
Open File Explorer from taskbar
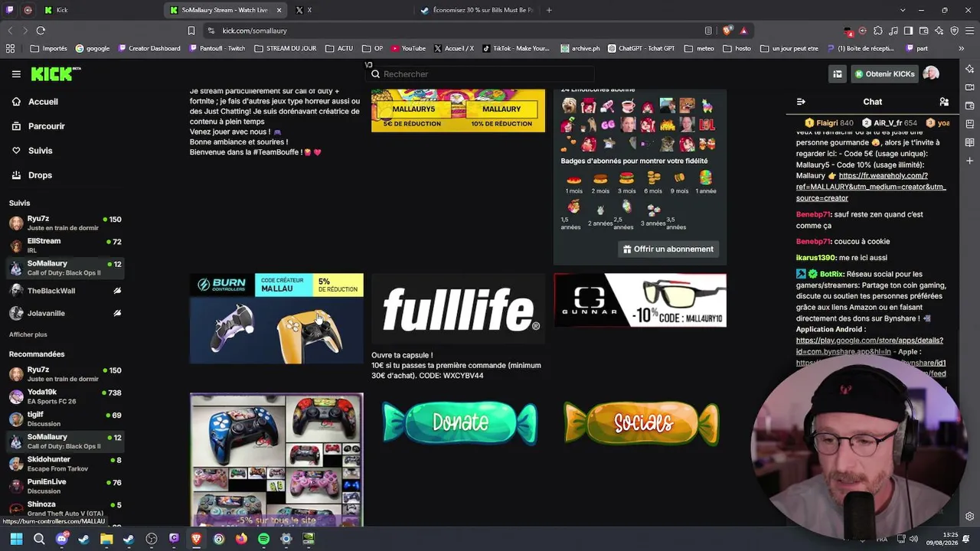pos(106,539)
